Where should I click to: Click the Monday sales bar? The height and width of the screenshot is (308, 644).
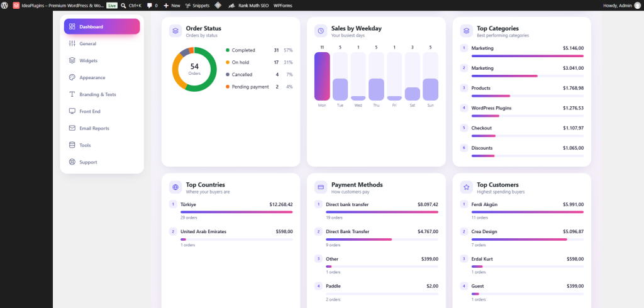(322, 77)
